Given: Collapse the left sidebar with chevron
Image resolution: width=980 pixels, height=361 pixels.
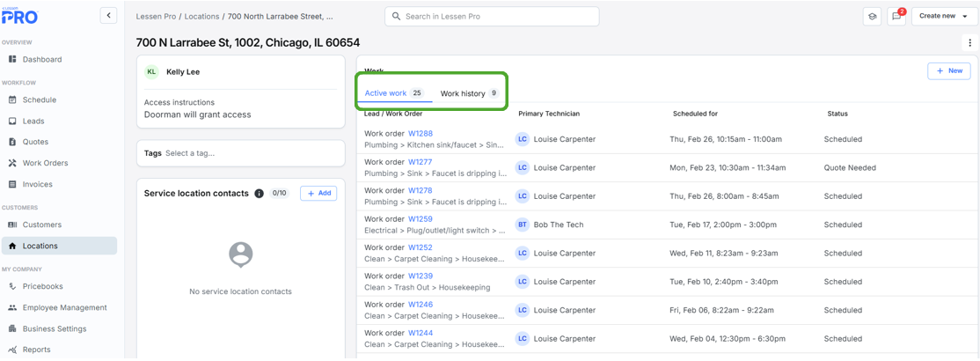Looking at the screenshot, I should [108, 15].
